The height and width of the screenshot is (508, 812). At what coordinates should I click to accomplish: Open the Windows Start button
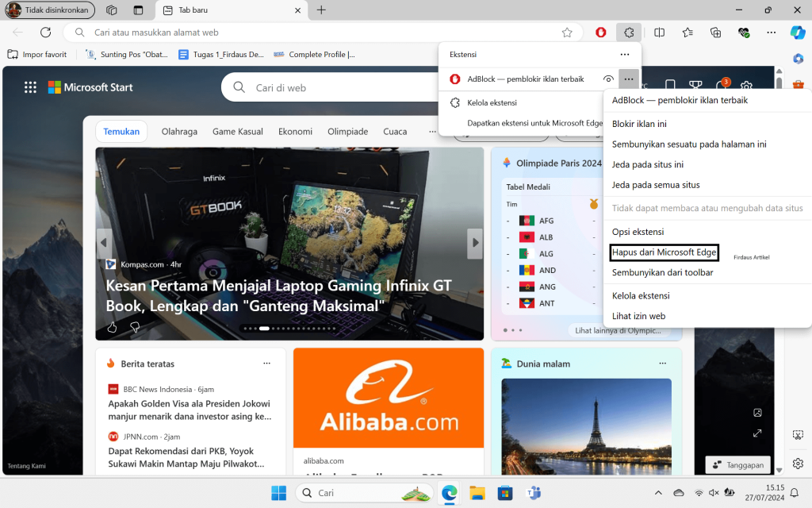point(278,493)
